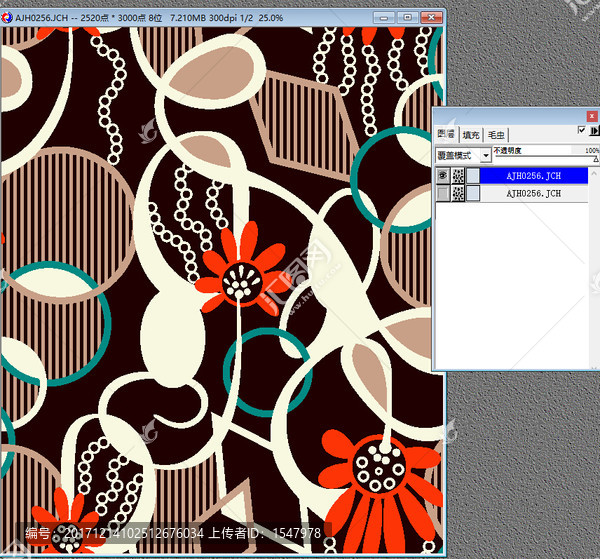Toggle the checkbox at the panel's top right
This screenshot has height=559, width=600.
coord(582,130)
